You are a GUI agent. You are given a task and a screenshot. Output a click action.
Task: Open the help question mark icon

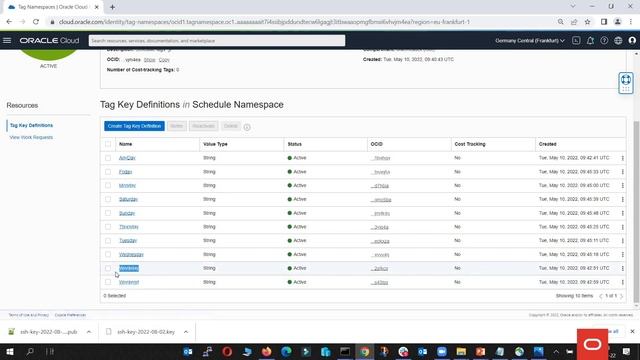[x=604, y=40]
